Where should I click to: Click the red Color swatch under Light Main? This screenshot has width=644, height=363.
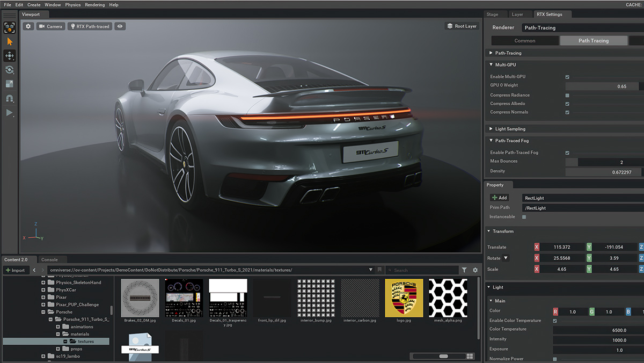coord(556,310)
